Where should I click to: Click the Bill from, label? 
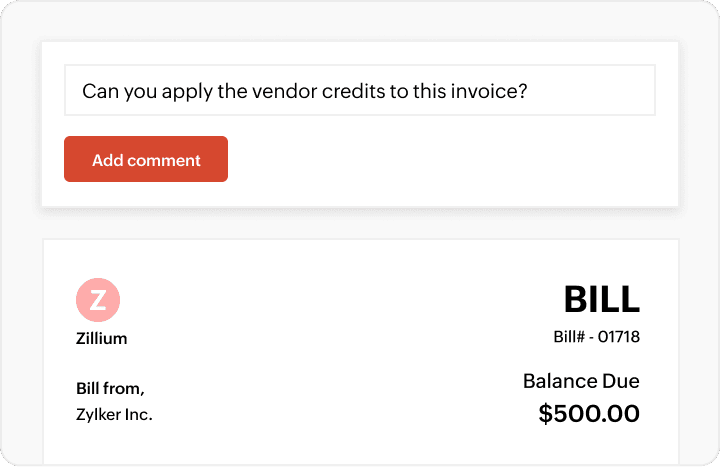pyautogui.click(x=109, y=388)
